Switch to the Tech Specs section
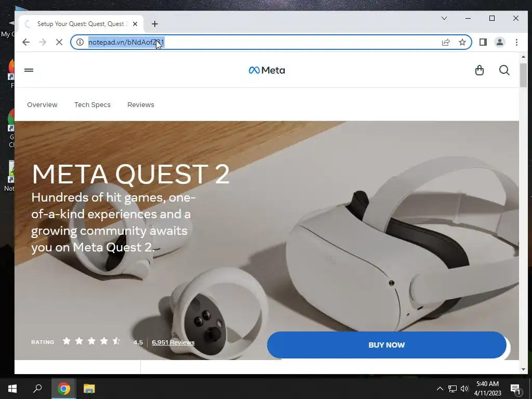Screen dimensions: 532x399 click(x=92, y=105)
